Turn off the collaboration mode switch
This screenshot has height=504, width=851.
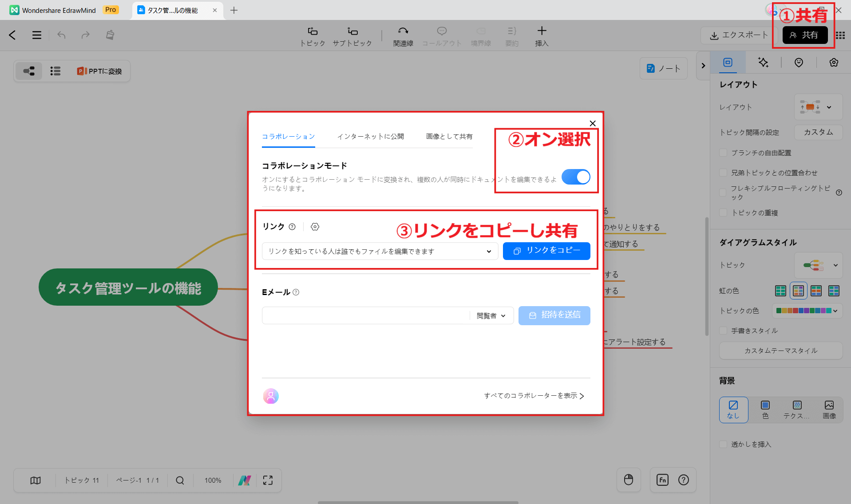(575, 177)
